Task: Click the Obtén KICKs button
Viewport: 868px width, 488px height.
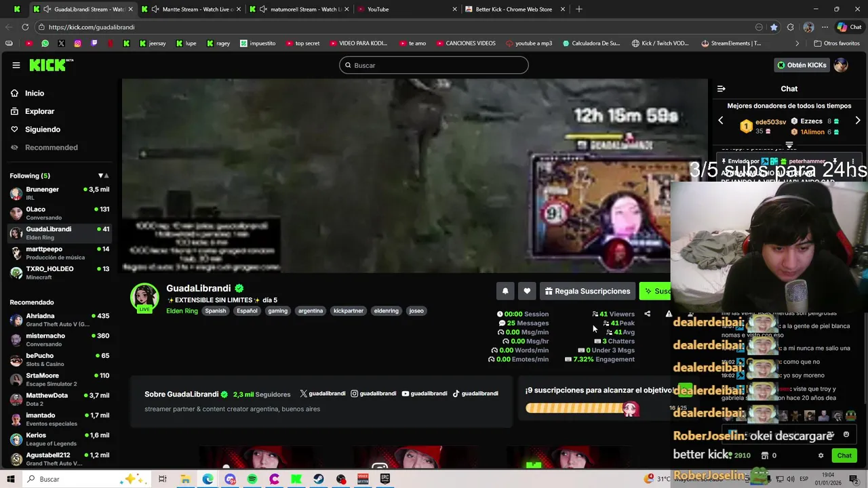Action: (x=802, y=65)
